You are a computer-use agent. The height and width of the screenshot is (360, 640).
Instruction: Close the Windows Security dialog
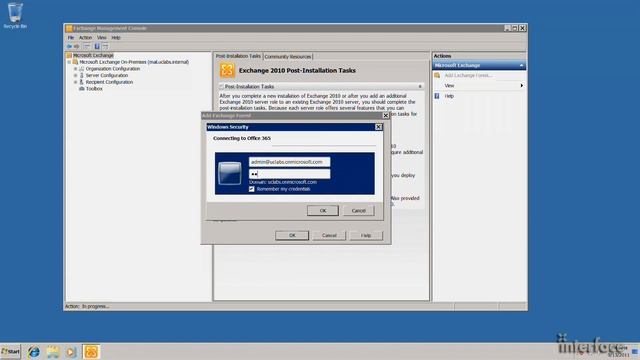tap(378, 127)
